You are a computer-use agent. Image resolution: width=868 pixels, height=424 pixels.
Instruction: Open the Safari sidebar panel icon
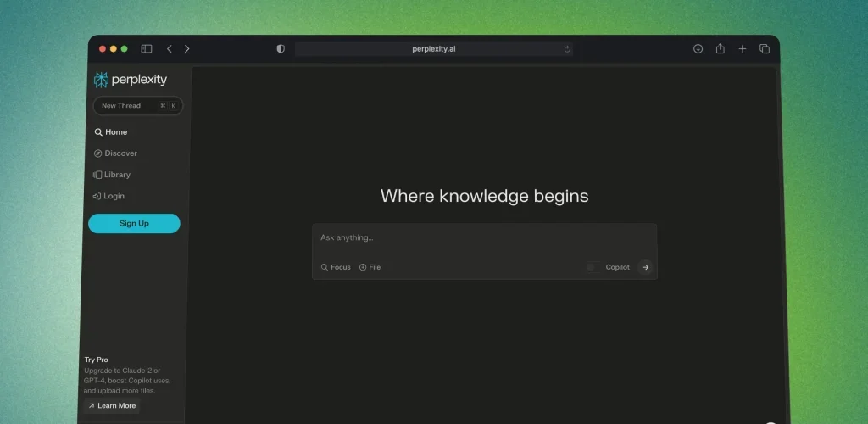tap(147, 49)
